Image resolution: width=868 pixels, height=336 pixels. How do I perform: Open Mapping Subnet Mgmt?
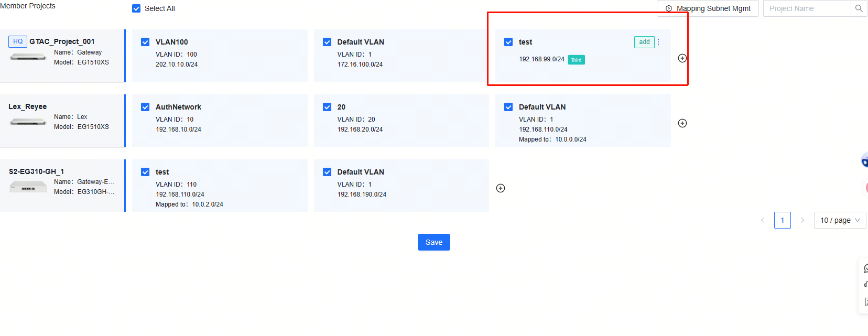click(x=708, y=8)
